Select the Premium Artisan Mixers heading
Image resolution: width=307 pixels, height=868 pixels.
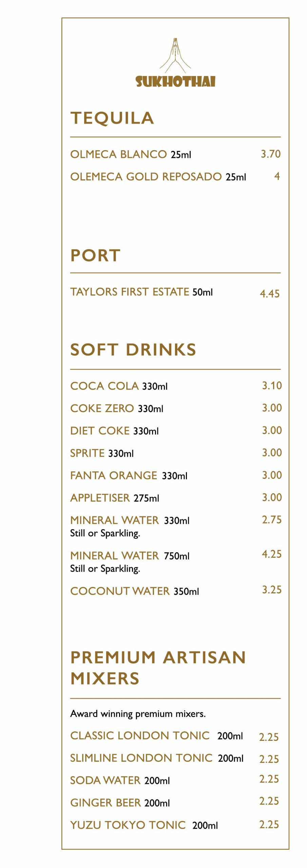click(x=158, y=668)
